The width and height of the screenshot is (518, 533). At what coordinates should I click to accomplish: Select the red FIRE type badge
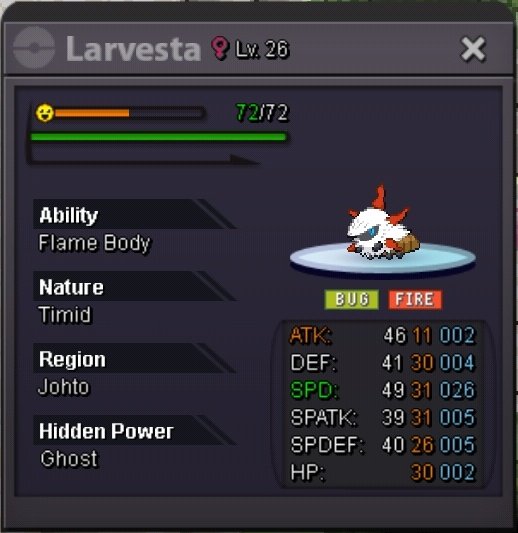pyautogui.click(x=415, y=299)
